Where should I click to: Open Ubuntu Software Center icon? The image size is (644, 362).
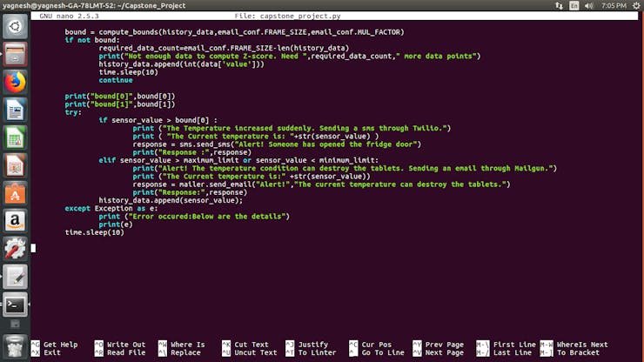click(x=15, y=193)
